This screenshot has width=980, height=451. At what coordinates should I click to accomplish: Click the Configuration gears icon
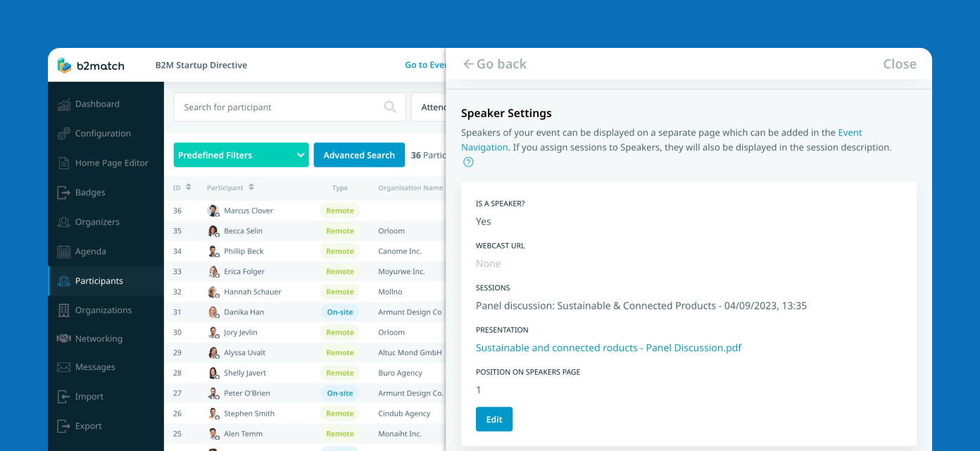[x=63, y=133]
